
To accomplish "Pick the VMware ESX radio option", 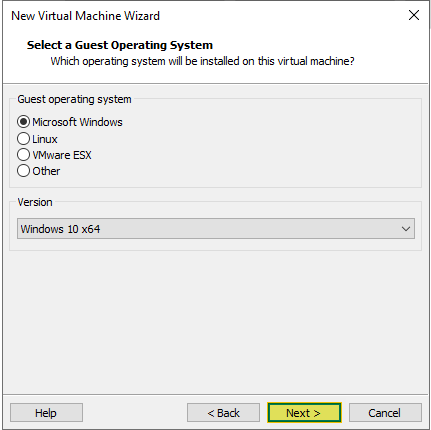I will coord(23,155).
